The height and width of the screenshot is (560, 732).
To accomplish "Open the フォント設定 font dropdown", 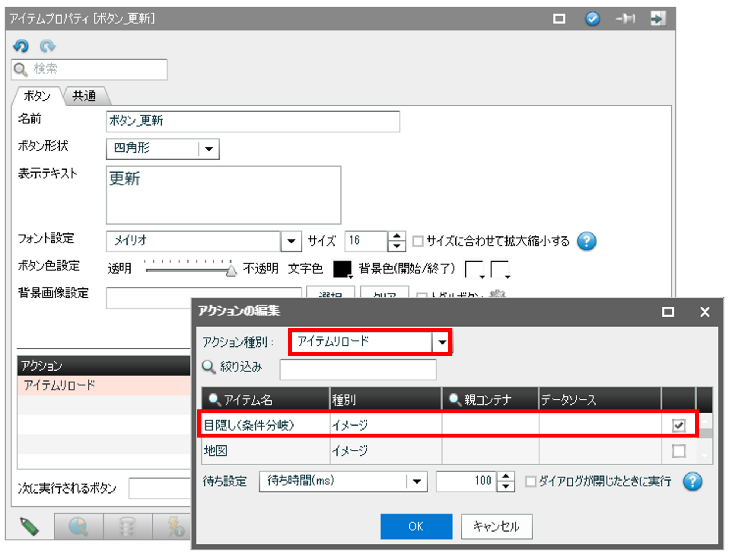I will pos(291,241).
